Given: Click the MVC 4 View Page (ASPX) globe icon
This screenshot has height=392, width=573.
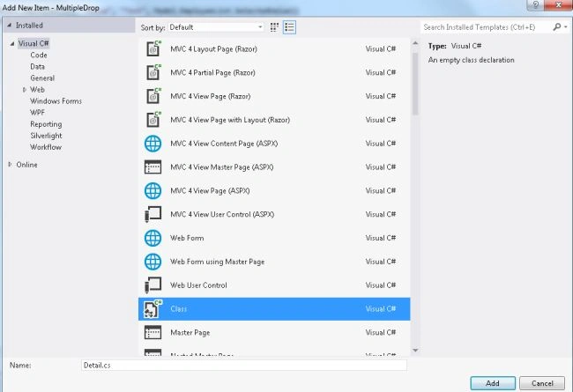Looking at the screenshot, I should (153, 190).
